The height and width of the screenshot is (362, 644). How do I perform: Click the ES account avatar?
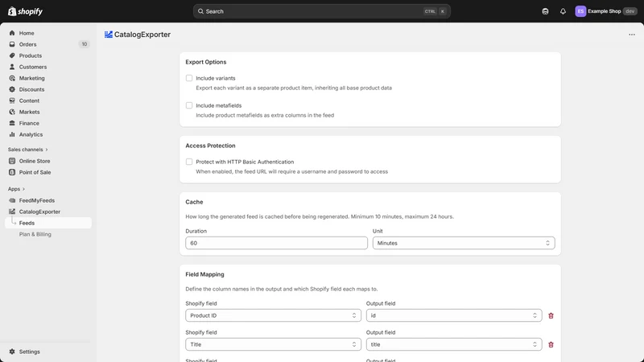(580, 11)
